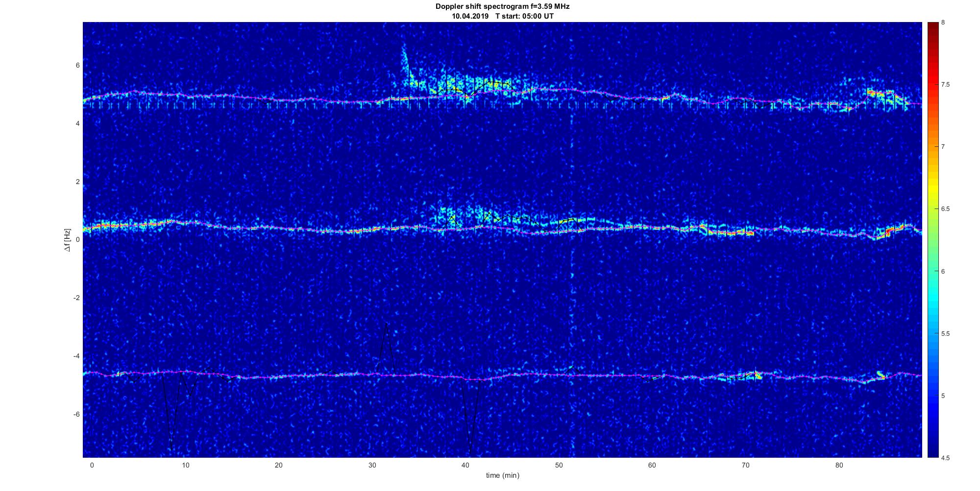Click y-axis tick label '6'
This screenshot has height=491, width=980.
(x=78, y=66)
